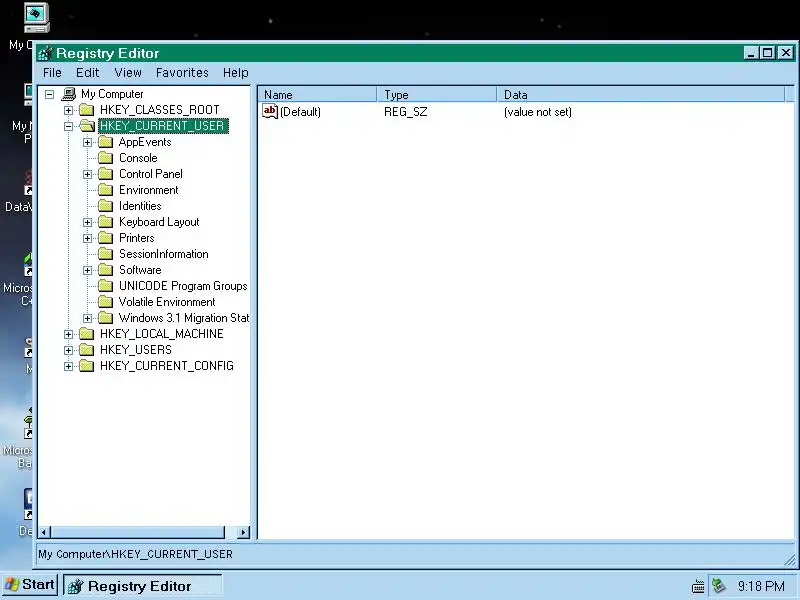
Task: Click the SessionInformation folder icon
Action: [106, 254]
